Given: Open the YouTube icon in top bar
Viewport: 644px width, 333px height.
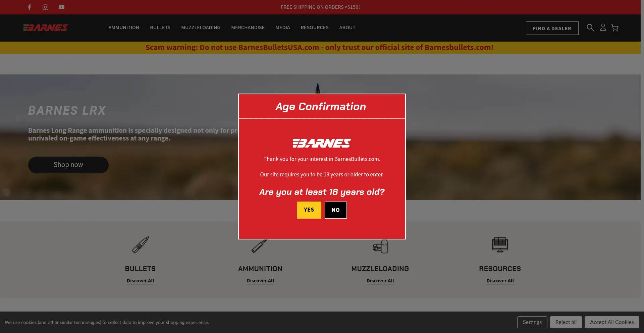Looking at the screenshot, I should click(x=61, y=7).
